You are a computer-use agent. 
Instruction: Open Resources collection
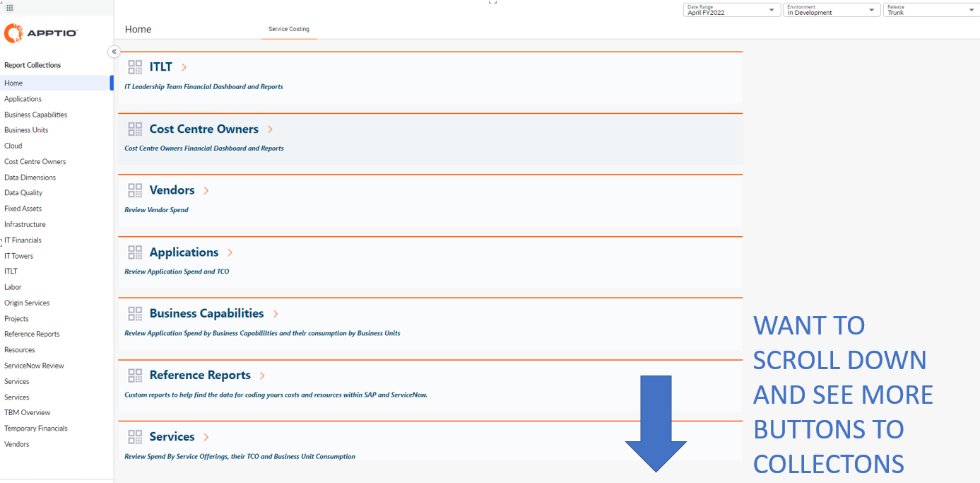[x=19, y=350]
